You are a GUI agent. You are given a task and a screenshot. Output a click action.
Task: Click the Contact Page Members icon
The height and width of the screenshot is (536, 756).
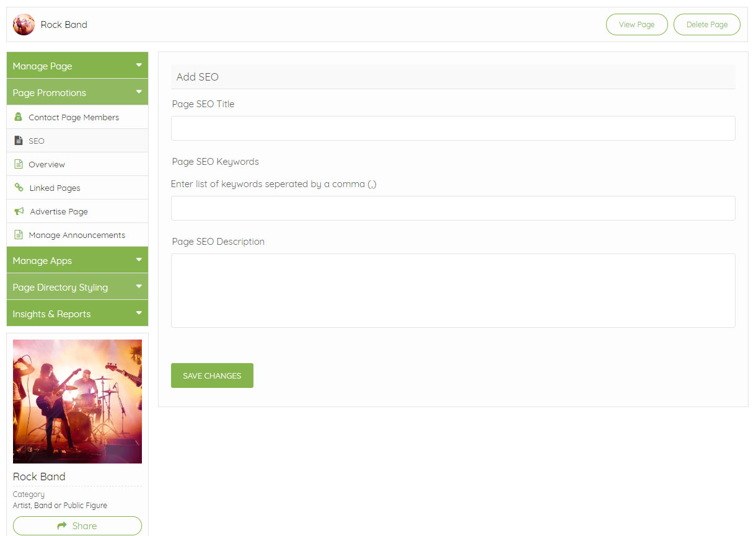click(x=18, y=117)
